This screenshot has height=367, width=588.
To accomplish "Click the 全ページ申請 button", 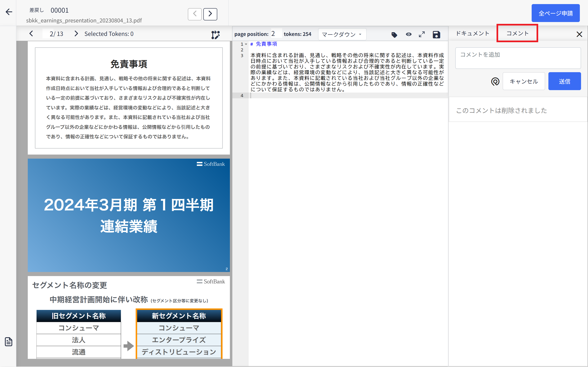I will [x=556, y=13].
